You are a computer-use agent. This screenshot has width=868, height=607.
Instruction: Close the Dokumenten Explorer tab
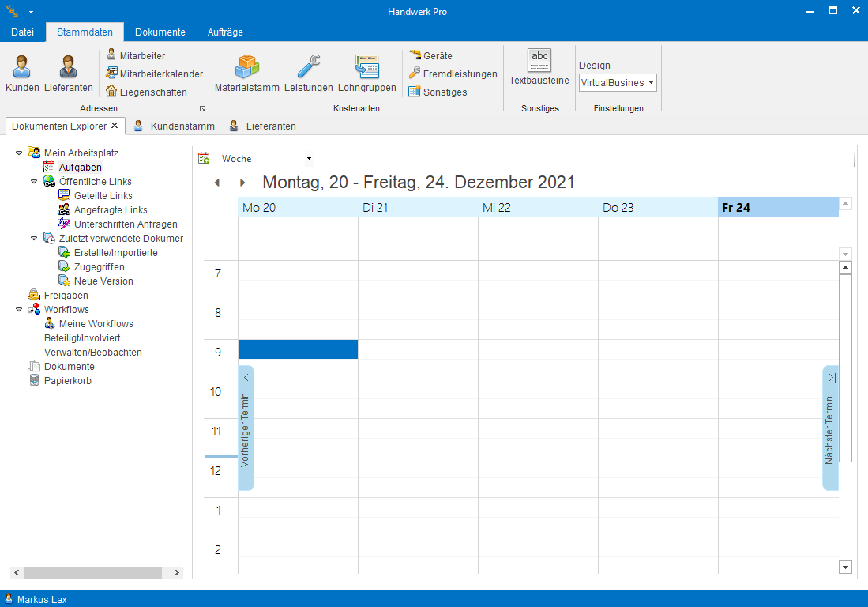click(115, 126)
